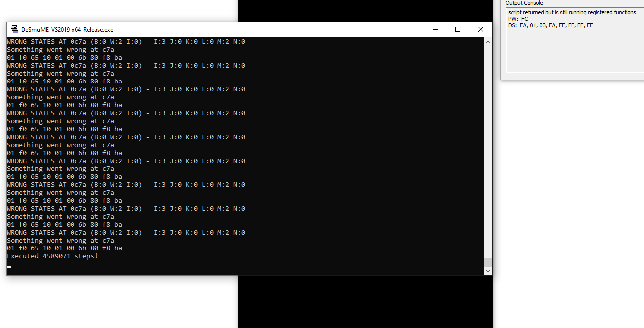Click the console scrollbar thumb

tap(488, 262)
